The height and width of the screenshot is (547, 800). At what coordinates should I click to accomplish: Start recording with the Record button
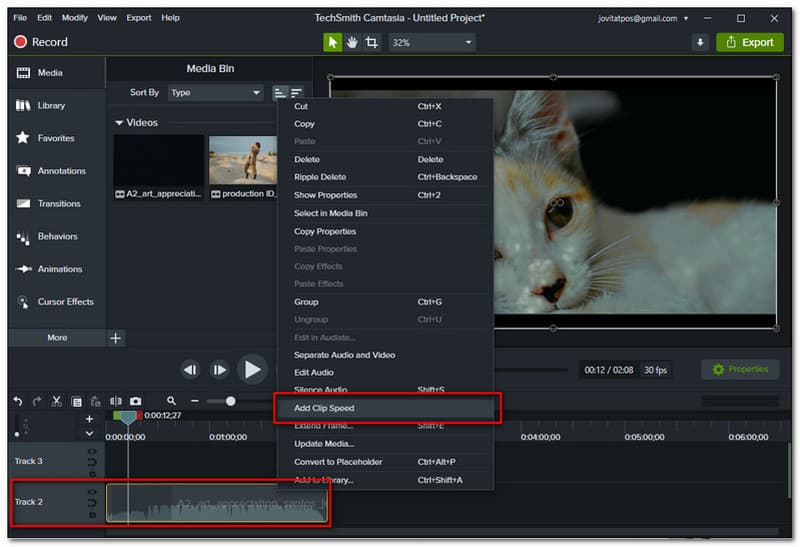point(41,42)
